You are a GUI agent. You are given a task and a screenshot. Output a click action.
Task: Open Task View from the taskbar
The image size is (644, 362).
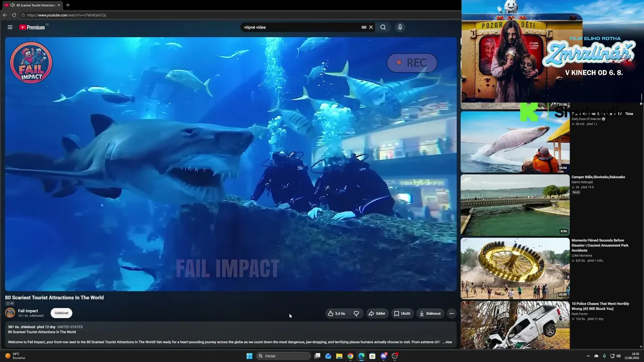point(317,356)
